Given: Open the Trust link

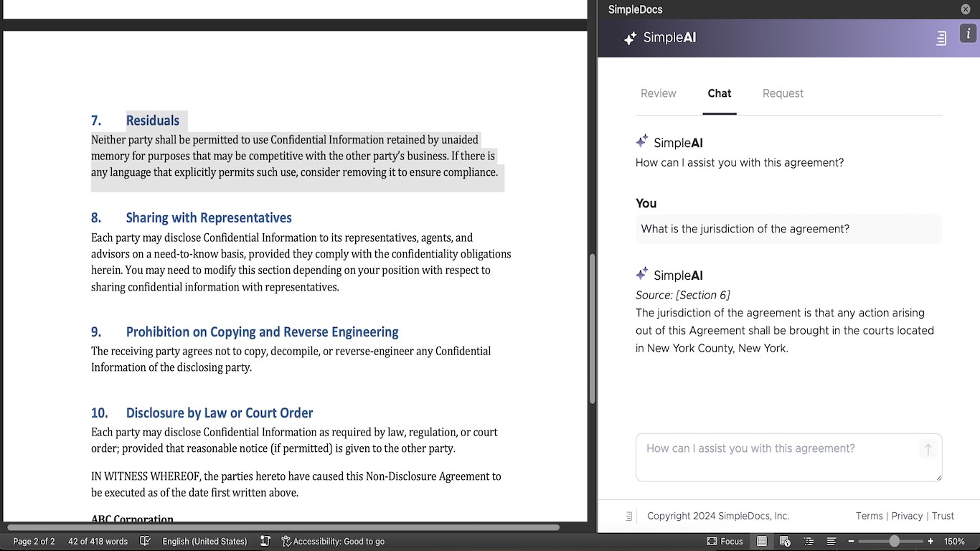Looking at the screenshot, I should (943, 516).
